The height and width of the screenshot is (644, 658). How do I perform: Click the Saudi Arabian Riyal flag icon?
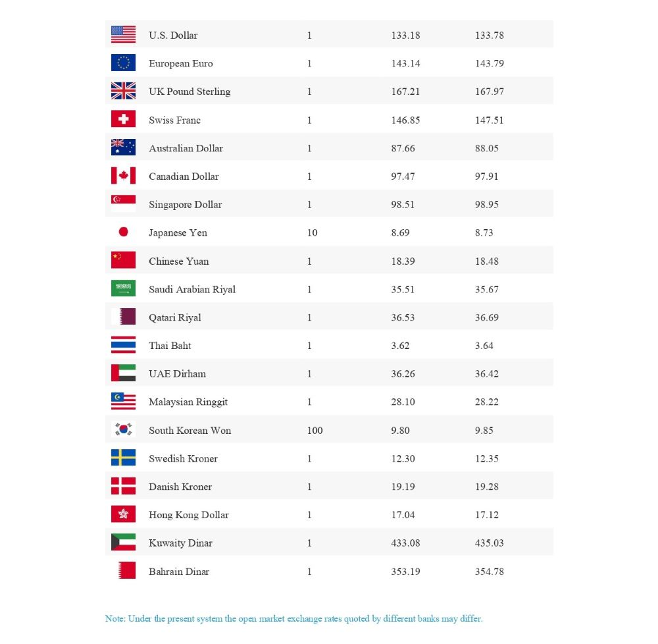pos(123,288)
